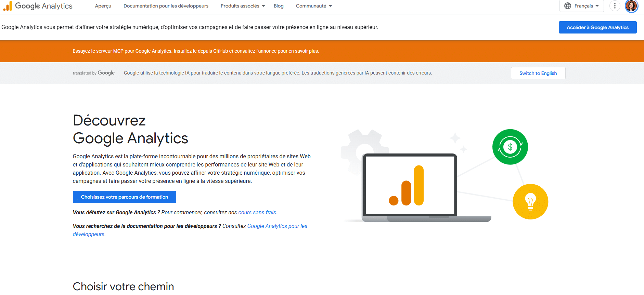Open the GitHub link in orange banner
The height and width of the screenshot is (295, 644).
(x=220, y=51)
